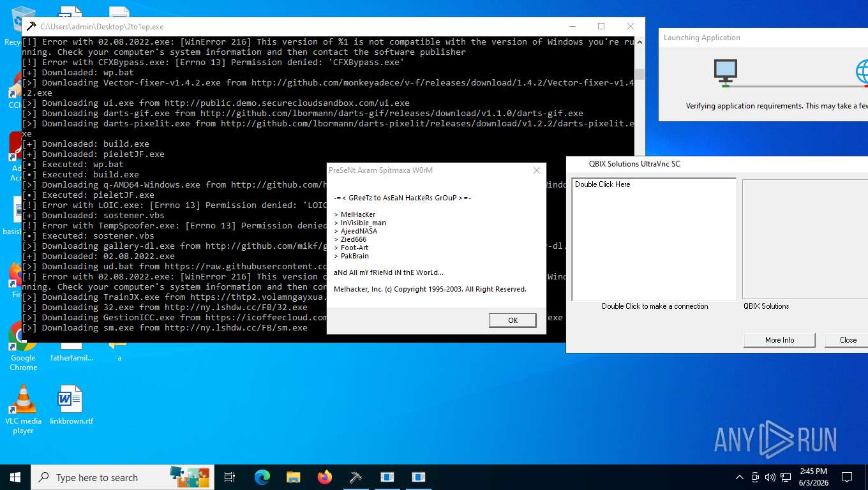The height and width of the screenshot is (490, 868).
Task: Click the console window vertical scrollbar thumb
Action: pos(640,75)
